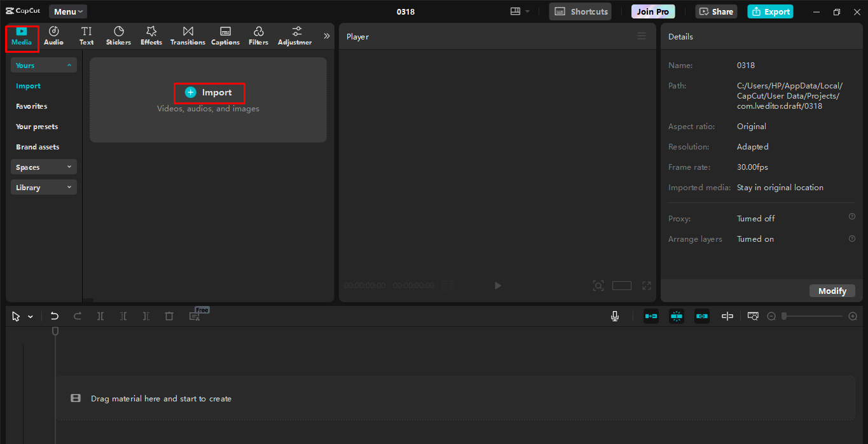The image size is (868, 444).
Task: Open the Transitions tab
Action: click(x=188, y=36)
